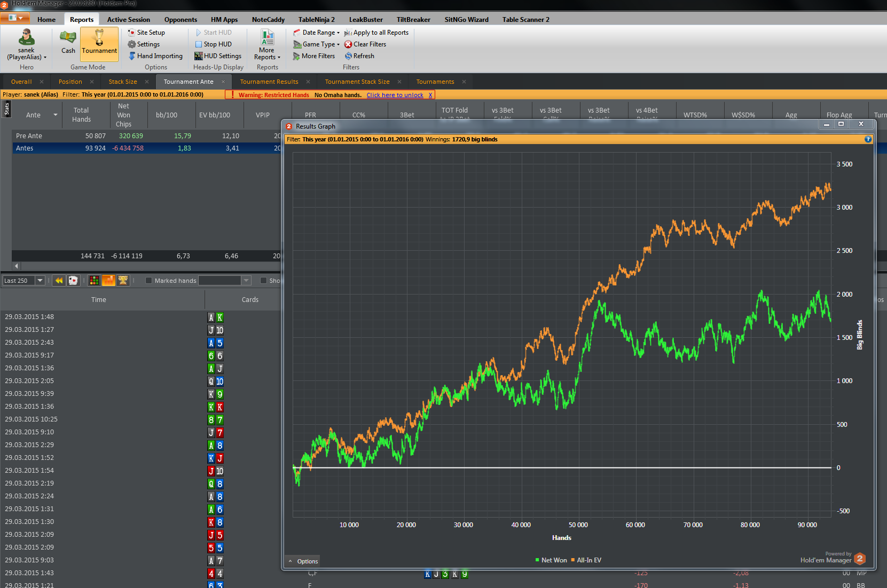Viewport: 887px width, 588px height.
Task: Click the colored grid matrix icon
Action: (x=94, y=280)
